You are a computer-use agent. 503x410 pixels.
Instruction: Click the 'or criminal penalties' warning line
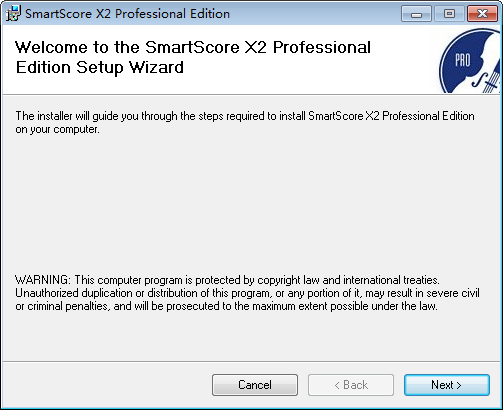(226, 306)
